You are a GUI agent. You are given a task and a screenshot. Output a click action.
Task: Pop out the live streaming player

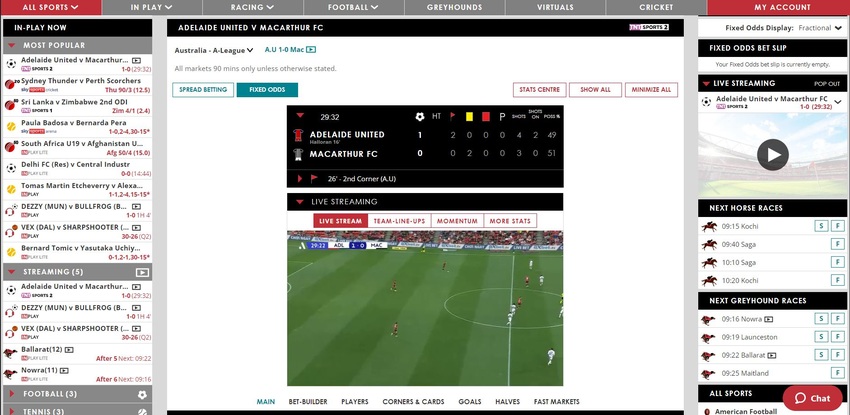[x=827, y=84]
